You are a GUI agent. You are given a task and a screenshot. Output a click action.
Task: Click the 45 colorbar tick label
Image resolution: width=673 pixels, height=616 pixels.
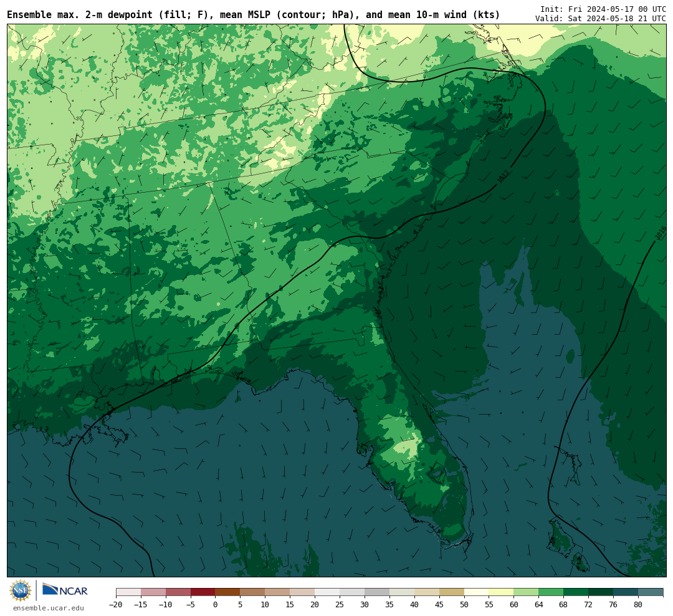tap(439, 604)
